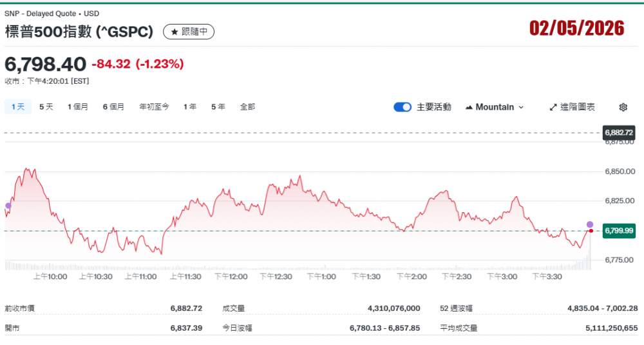Switch chart to 1年 range
The width and height of the screenshot is (644, 345).
(190, 107)
